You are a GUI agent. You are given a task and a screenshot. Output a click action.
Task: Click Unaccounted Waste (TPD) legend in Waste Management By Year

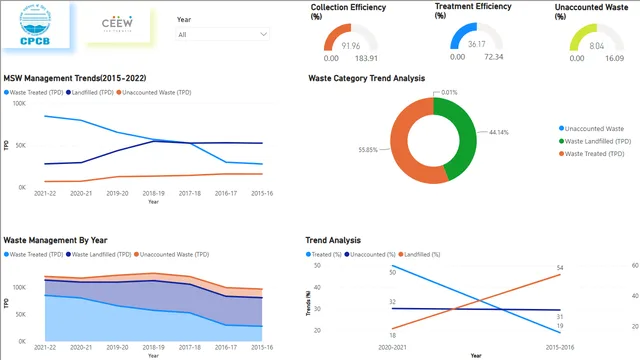click(x=171, y=254)
